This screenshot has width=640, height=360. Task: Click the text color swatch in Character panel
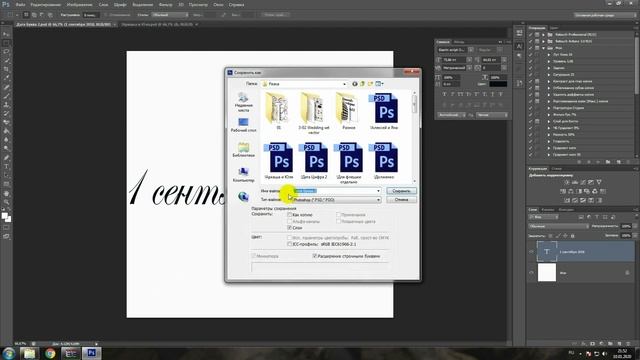(x=498, y=84)
